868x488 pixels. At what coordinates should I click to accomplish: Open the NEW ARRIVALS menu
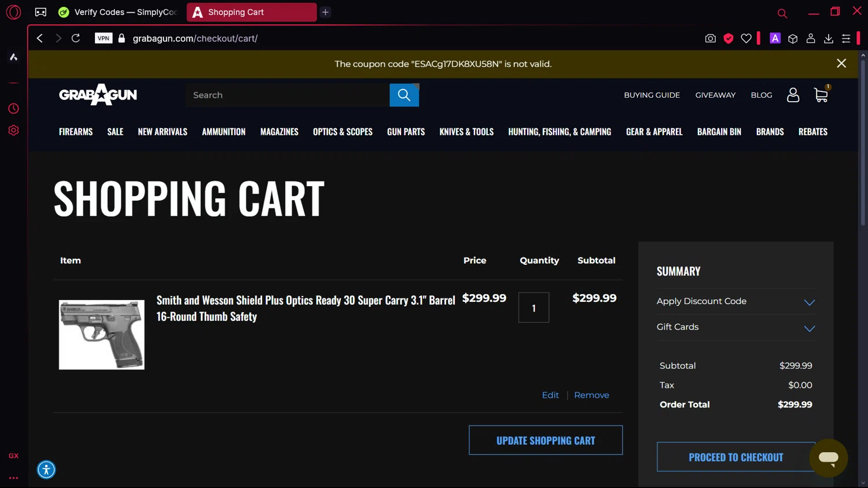(x=163, y=132)
